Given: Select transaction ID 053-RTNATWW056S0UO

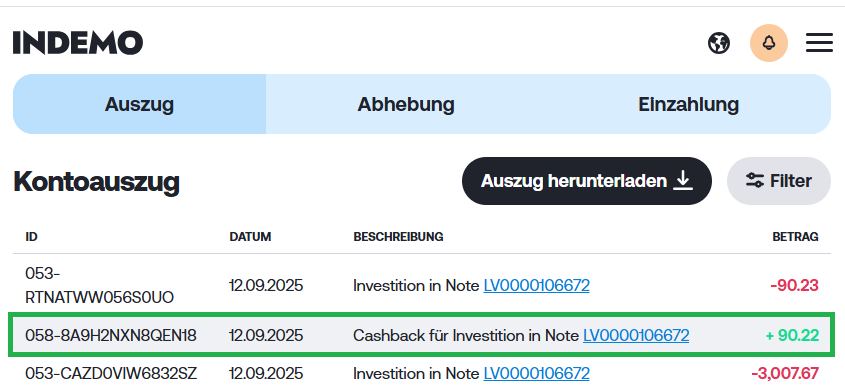Looking at the screenshot, I should click(99, 285).
